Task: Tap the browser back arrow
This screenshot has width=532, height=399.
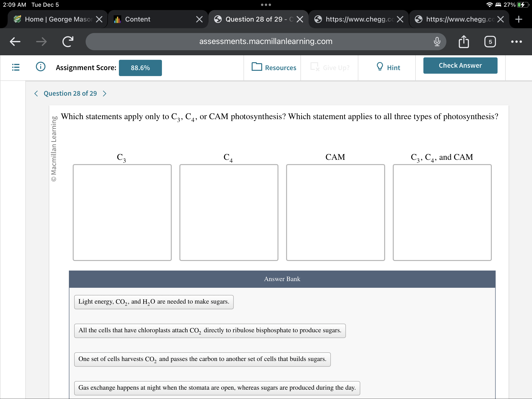Action: (x=15, y=42)
